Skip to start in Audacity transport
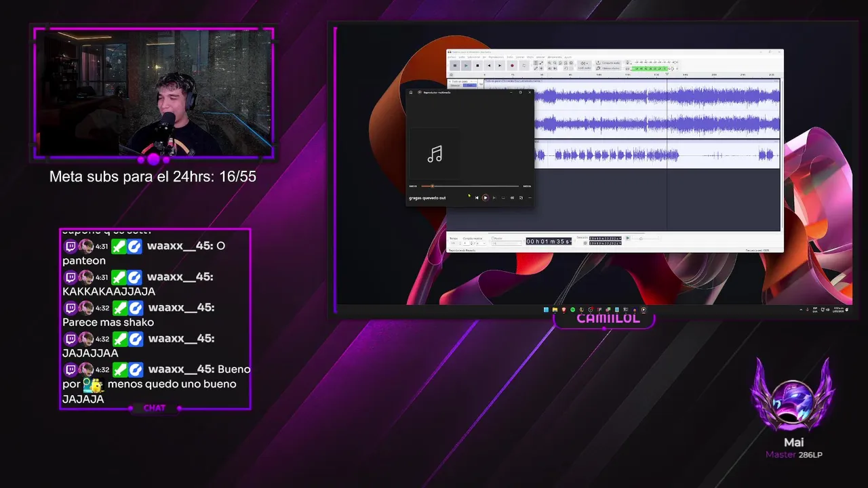Image resolution: width=868 pixels, height=488 pixels. (x=489, y=66)
